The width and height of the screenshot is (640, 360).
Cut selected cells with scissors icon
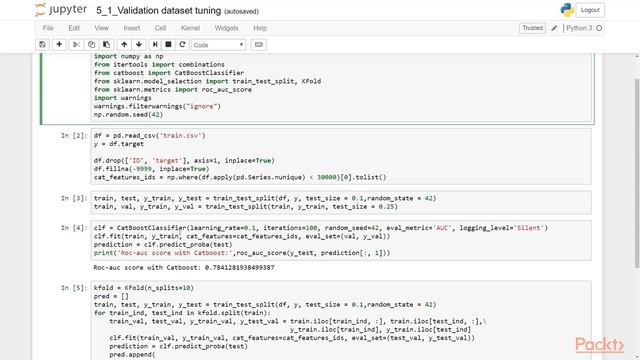pos(76,44)
